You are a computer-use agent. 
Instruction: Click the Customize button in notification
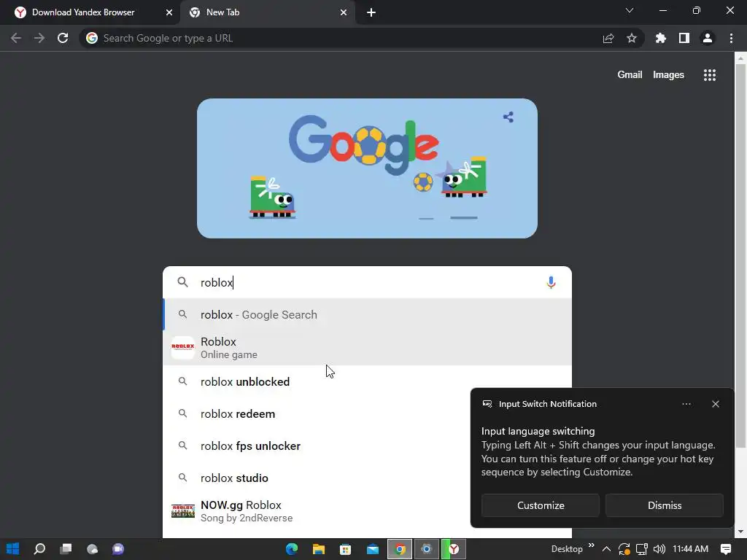click(x=541, y=505)
